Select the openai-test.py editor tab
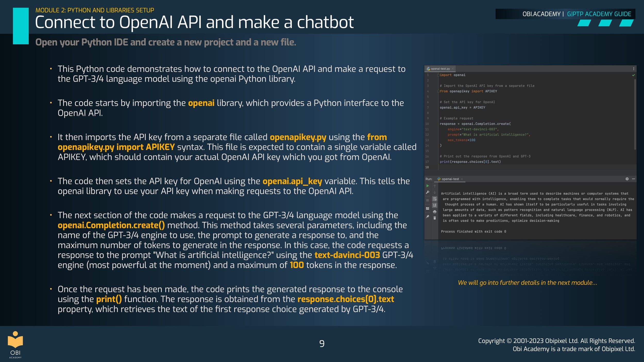 (440, 69)
